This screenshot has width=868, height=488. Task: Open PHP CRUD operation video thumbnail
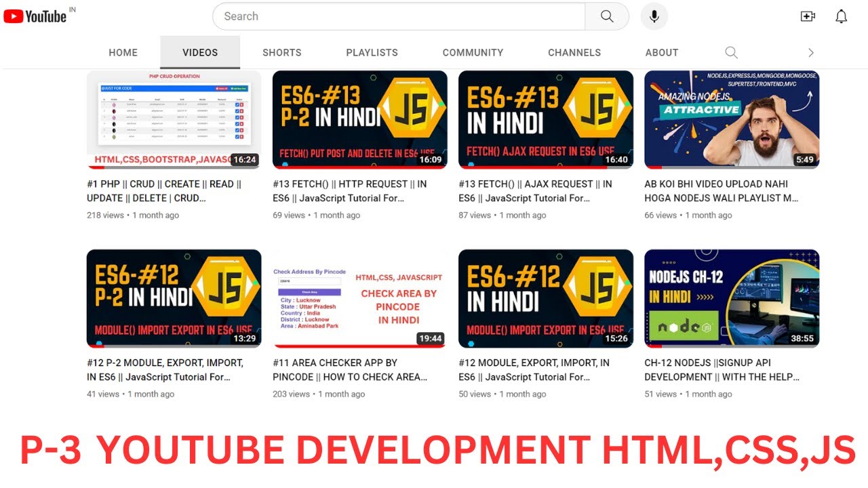tap(174, 119)
